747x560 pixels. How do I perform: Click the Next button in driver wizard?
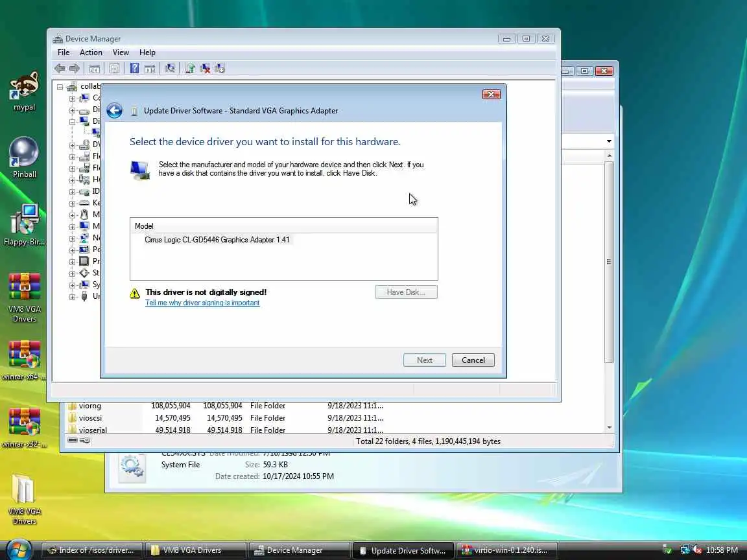point(425,360)
